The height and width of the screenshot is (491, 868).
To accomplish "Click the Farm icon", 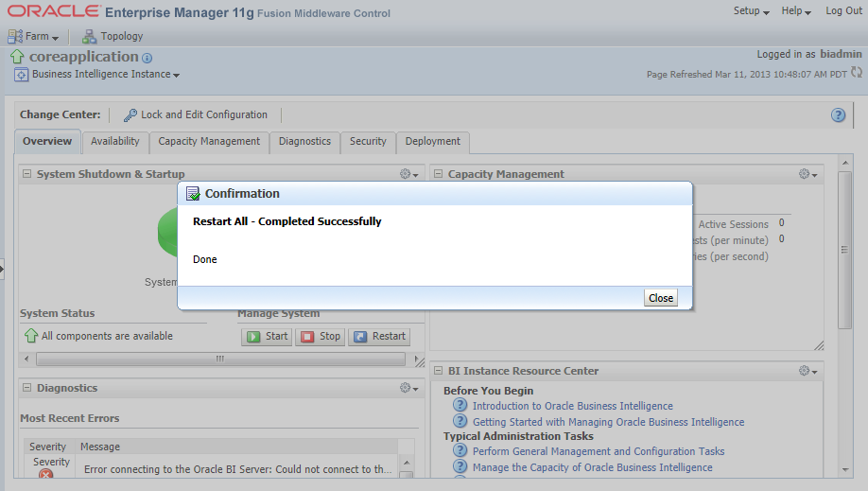I will tap(15, 37).
